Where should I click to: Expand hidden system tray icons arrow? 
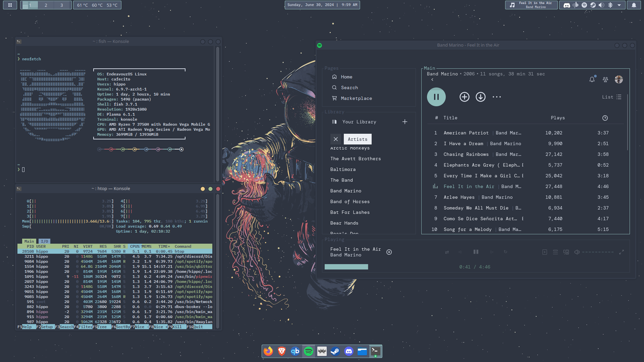[619, 5]
